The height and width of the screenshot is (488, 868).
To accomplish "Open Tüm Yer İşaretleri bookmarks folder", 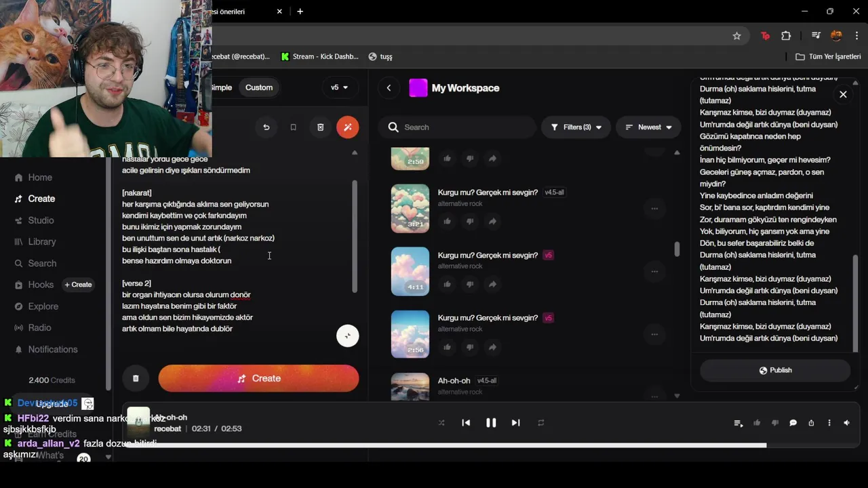I will coord(827,57).
